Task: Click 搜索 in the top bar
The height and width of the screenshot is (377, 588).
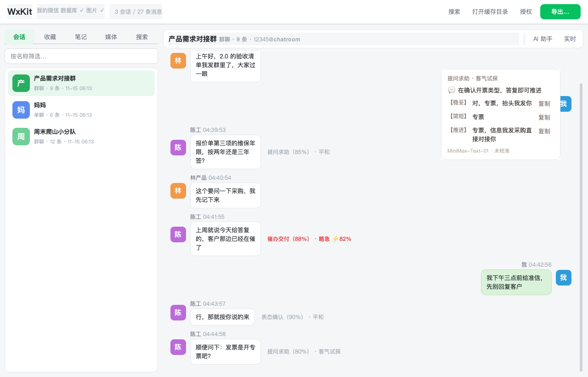Action: (454, 12)
